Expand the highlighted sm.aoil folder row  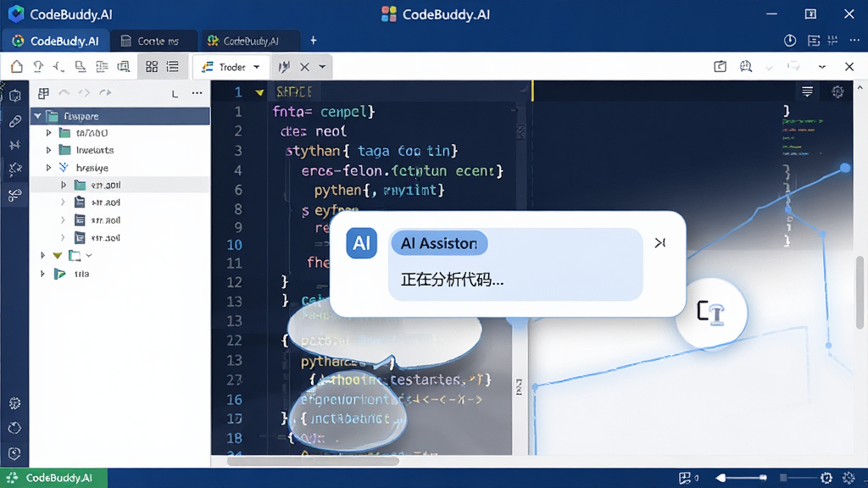click(x=64, y=185)
